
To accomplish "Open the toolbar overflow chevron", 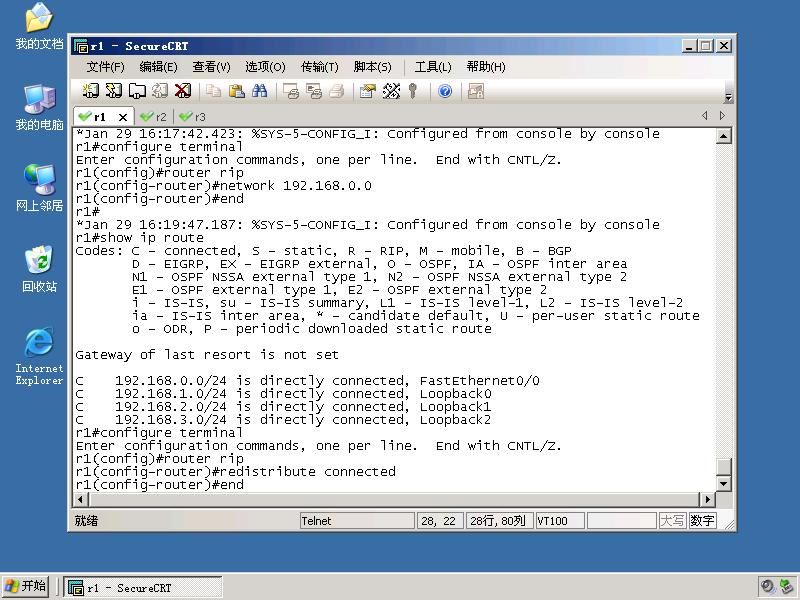I will tap(729, 97).
